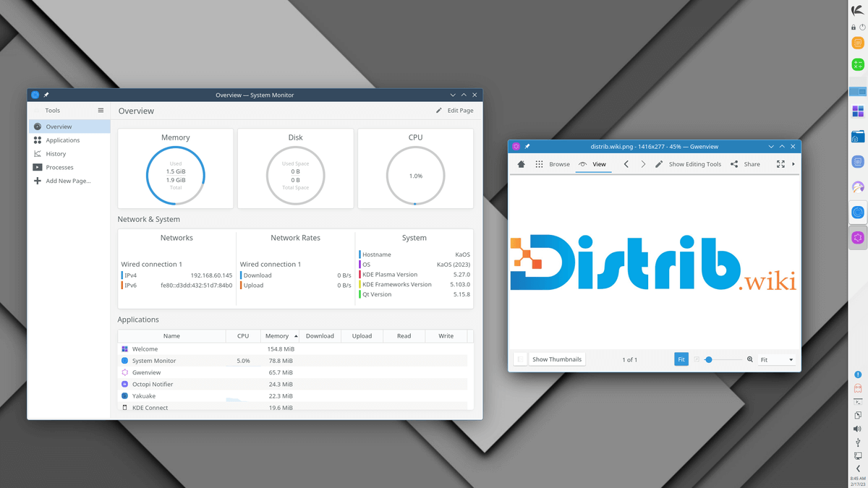This screenshot has height=488, width=868.
Task: Launch the green calculator app in the panel
Action: pos(858,64)
